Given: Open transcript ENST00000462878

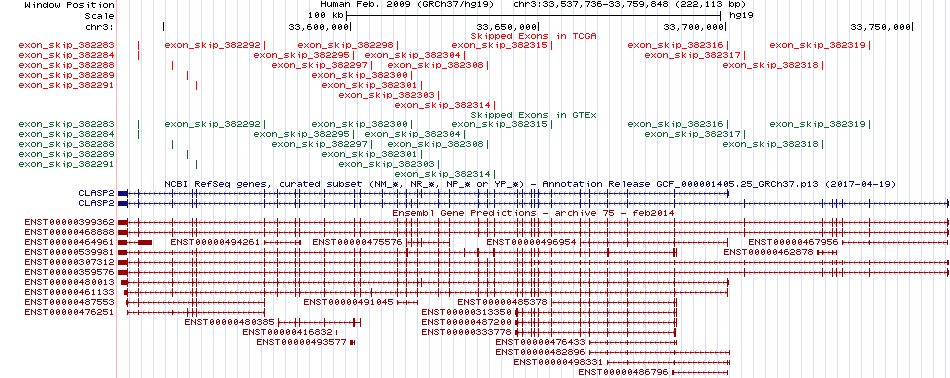Looking at the screenshot, I should coord(768,252).
